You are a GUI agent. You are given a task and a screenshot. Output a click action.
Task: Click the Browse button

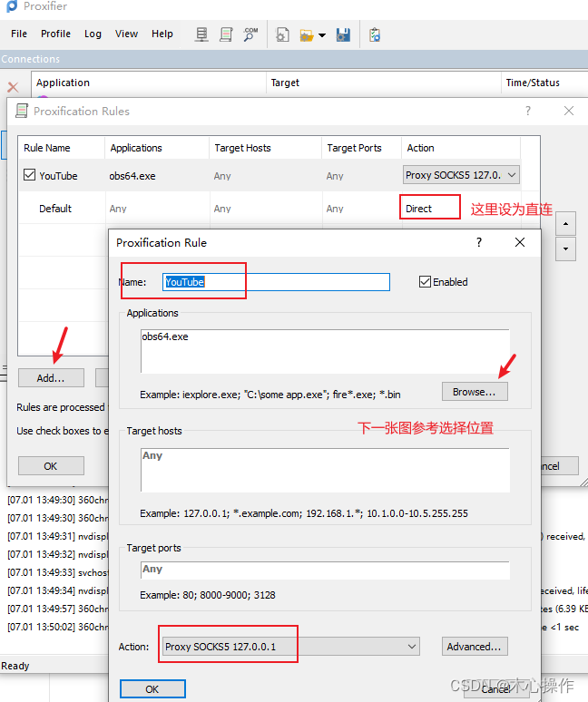(475, 392)
